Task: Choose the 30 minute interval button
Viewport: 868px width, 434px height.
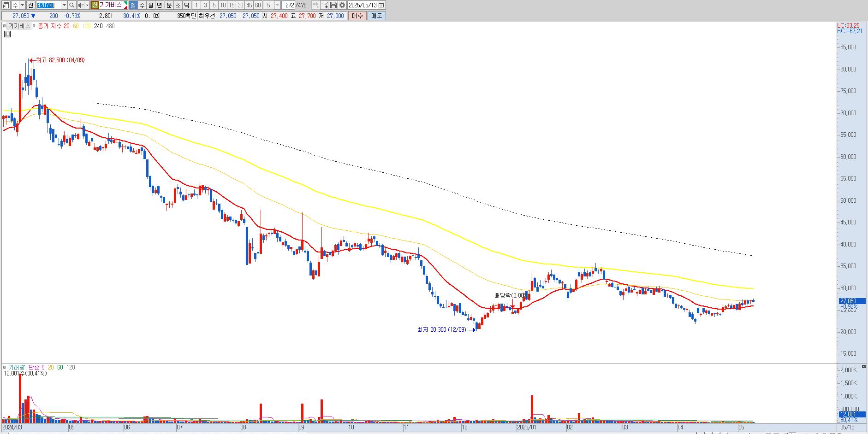Action: pyautogui.click(x=240, y=5)
